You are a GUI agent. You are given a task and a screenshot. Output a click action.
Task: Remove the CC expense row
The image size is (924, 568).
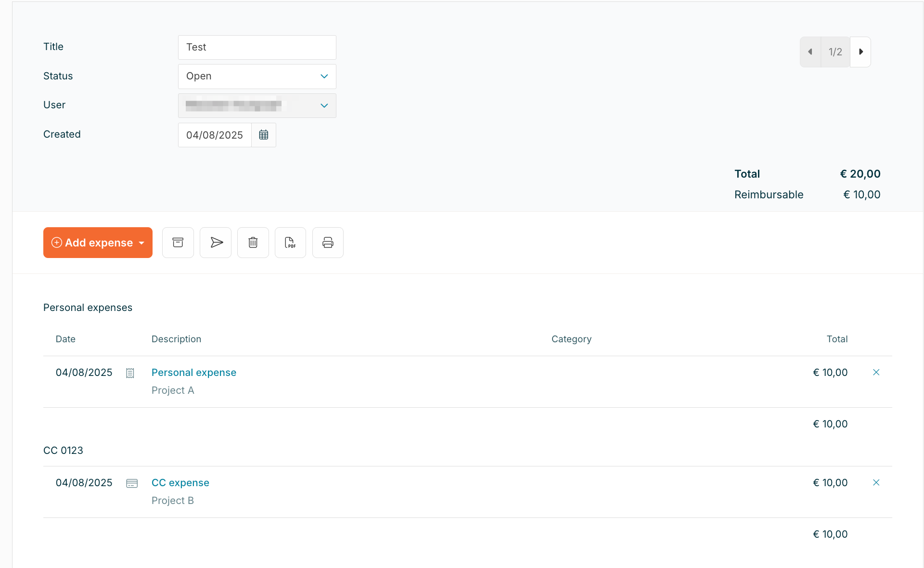876,483
